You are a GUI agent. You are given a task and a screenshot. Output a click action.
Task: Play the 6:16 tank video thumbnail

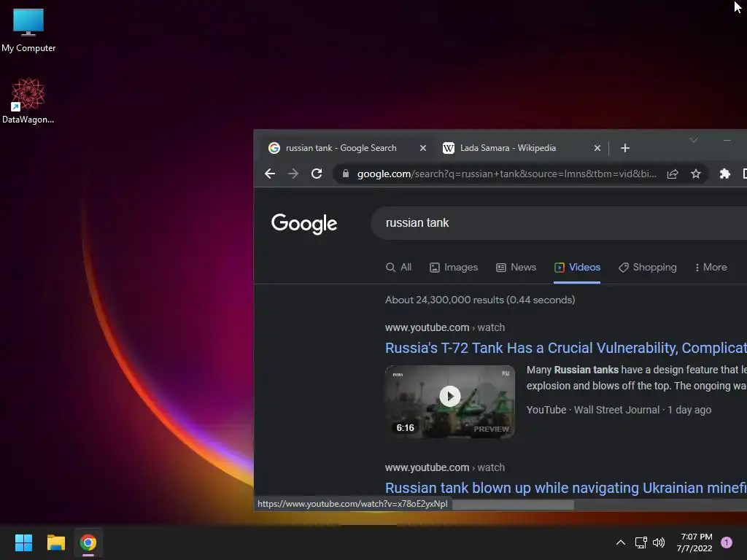pos(449,402)
